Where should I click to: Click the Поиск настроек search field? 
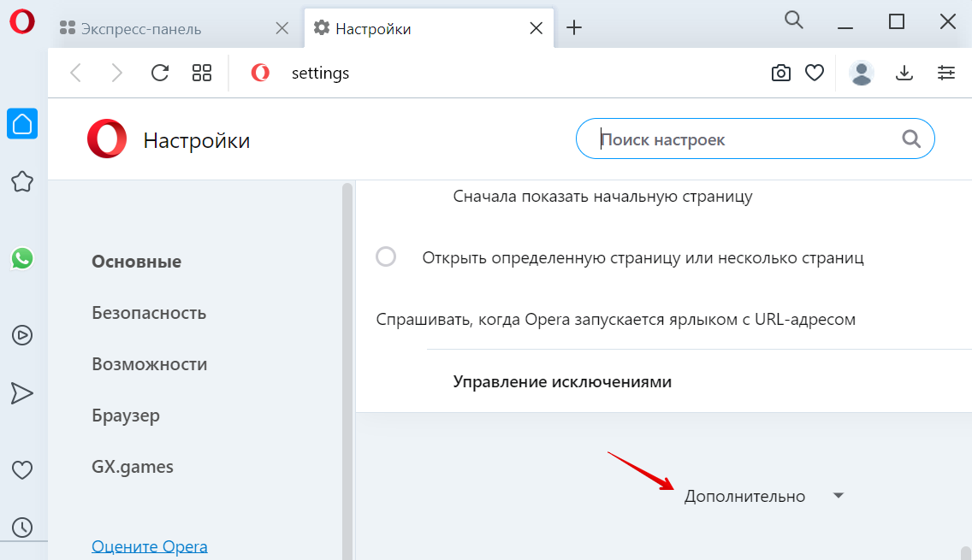point(744,139)
